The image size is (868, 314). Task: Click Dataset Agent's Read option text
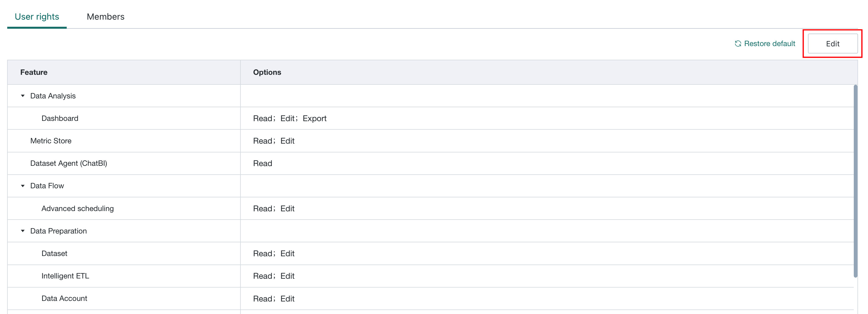click(x=262, y=164)
